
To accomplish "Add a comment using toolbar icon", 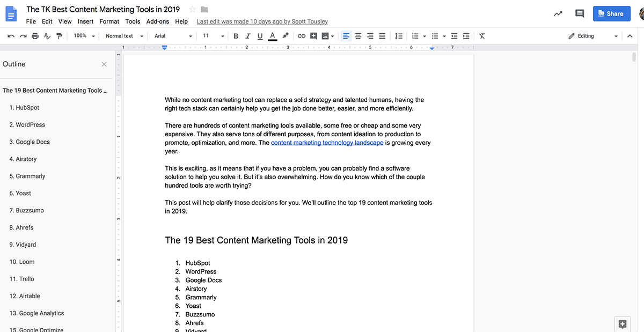I will [x=313, y=36].
